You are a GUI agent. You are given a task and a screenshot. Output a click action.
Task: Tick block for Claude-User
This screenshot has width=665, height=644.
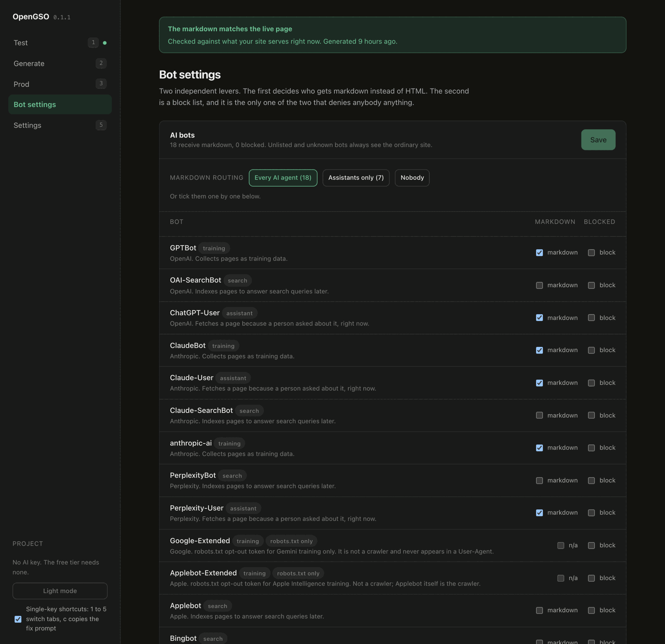(x=591, y=383)
